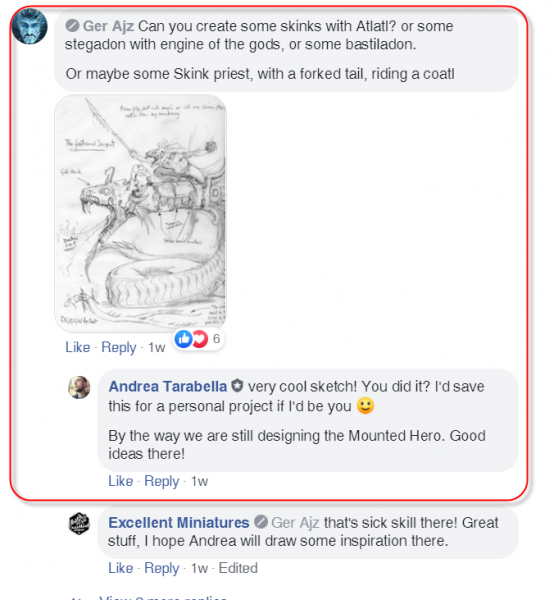Click the badge icon after Excellent Miniatures name
This screenshot has width=554, height=600.
261,522
